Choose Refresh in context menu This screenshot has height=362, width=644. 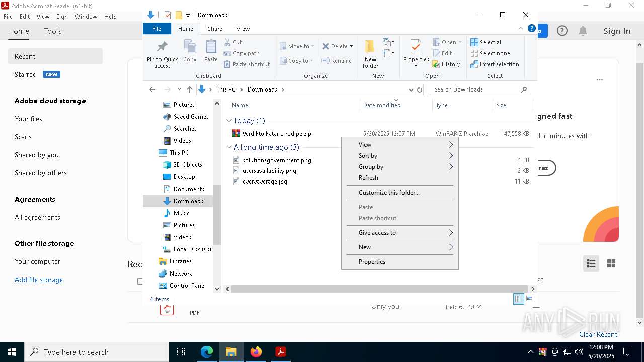[400, 178]
